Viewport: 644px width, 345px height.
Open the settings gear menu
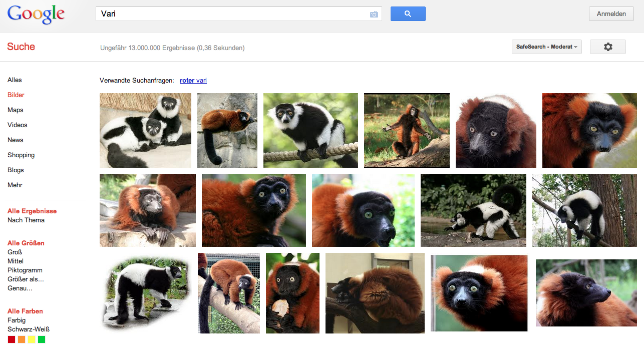(x=607, y=46)
